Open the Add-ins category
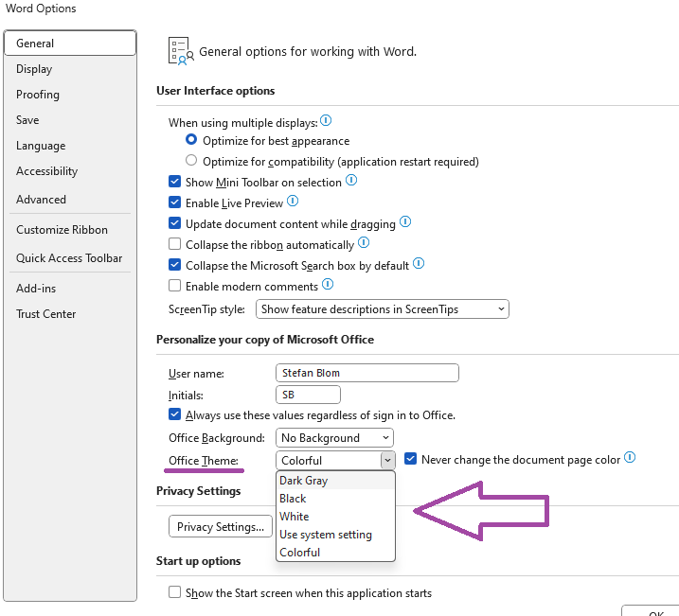Screen dimensions: 679x616 (x=70, y=288)
